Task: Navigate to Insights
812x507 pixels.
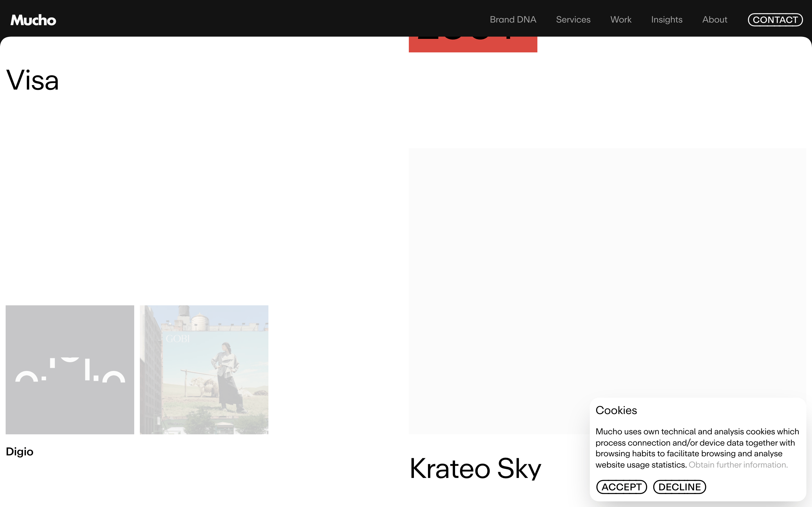Action: point(667,20)
